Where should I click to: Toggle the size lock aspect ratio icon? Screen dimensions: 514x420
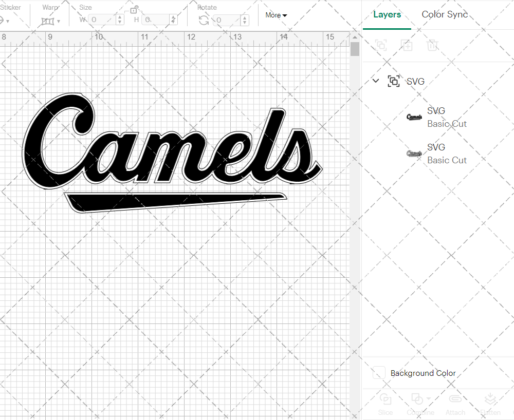point(135,9)
